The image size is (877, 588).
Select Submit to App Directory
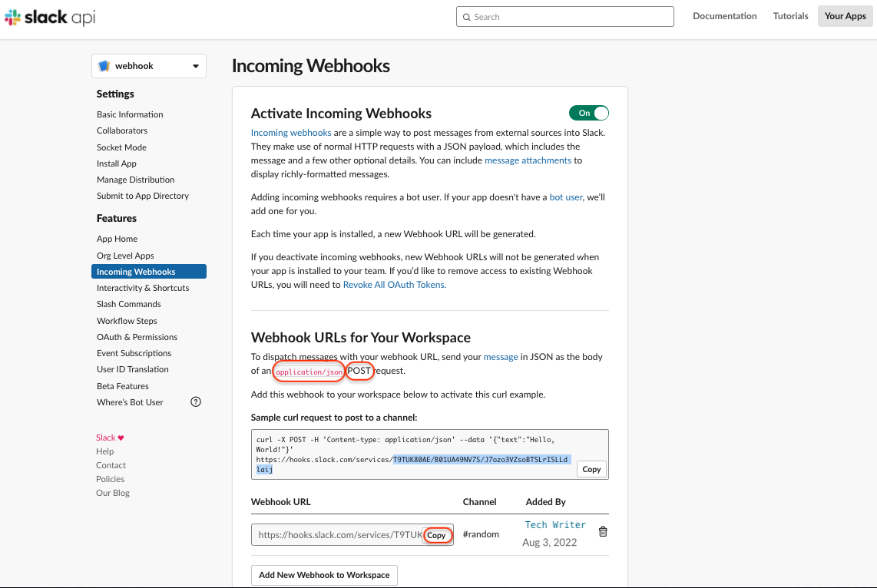(x=143, y=196)
